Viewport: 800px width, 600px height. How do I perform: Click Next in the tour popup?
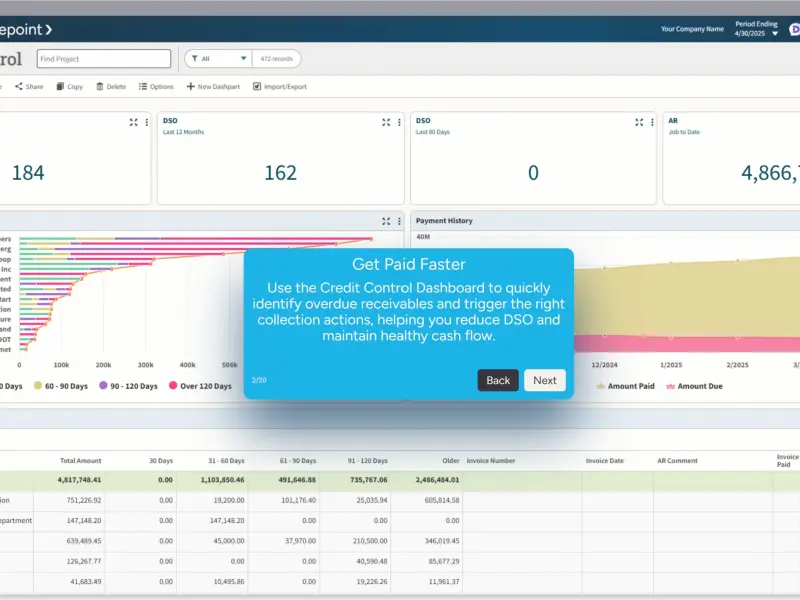[545, 380]
